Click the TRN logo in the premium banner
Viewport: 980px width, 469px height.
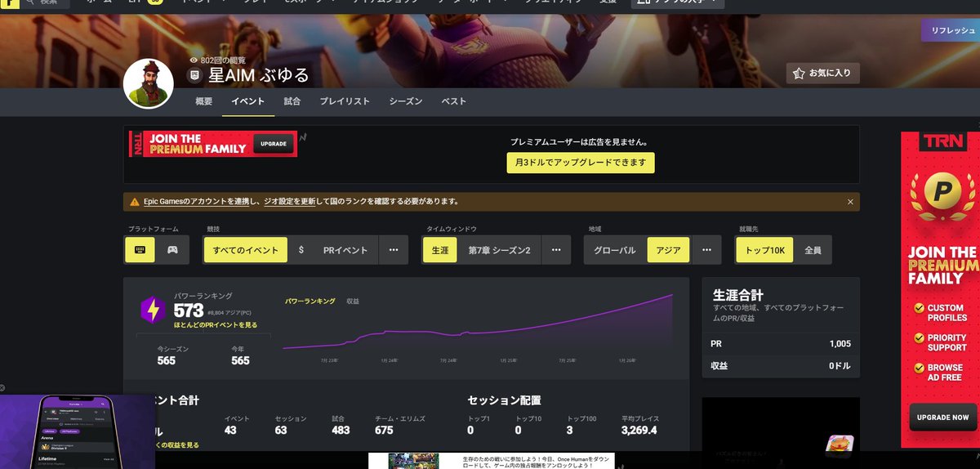coord(139,144)
